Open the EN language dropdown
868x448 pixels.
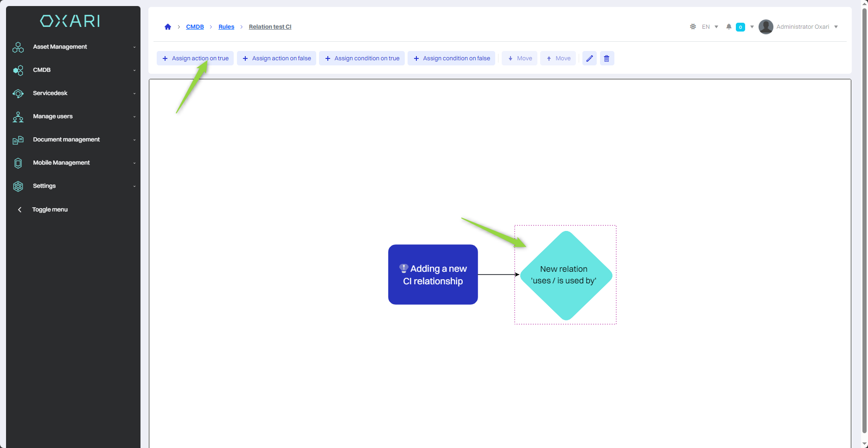pos(710,27)
